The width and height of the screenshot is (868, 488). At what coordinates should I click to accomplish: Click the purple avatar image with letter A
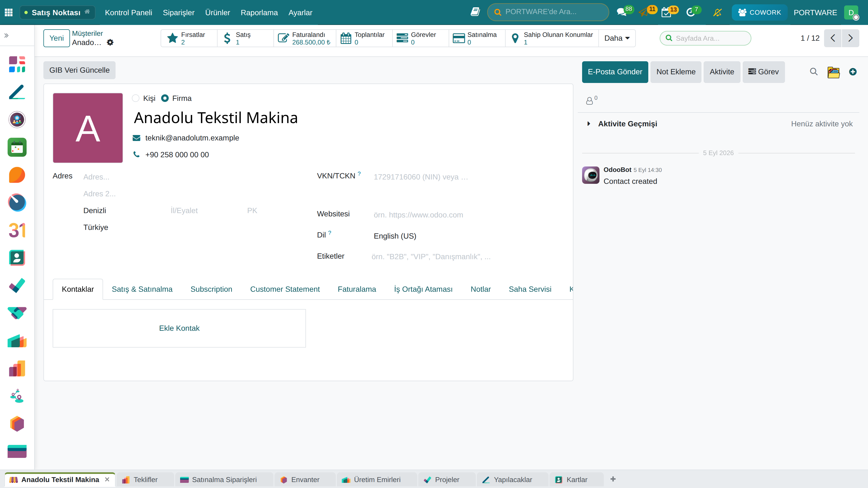[x=88, y=128]
